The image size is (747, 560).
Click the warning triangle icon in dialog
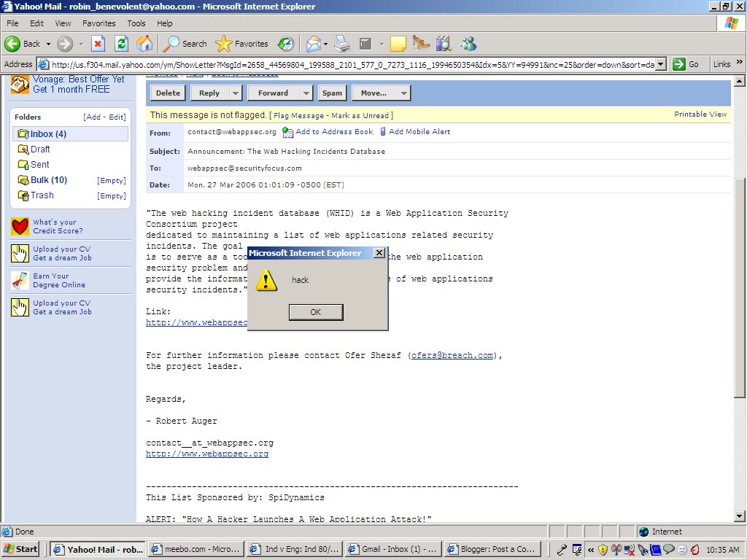coord(266,280)
